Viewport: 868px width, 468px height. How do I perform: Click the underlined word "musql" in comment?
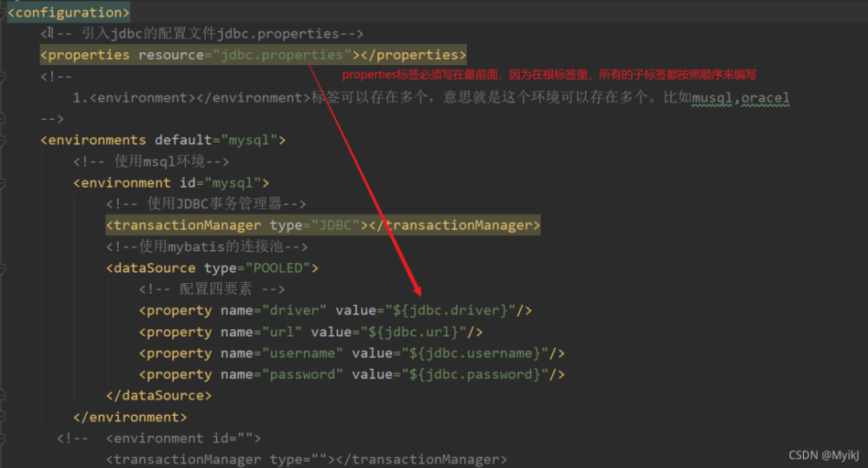[x=713, y=97]
